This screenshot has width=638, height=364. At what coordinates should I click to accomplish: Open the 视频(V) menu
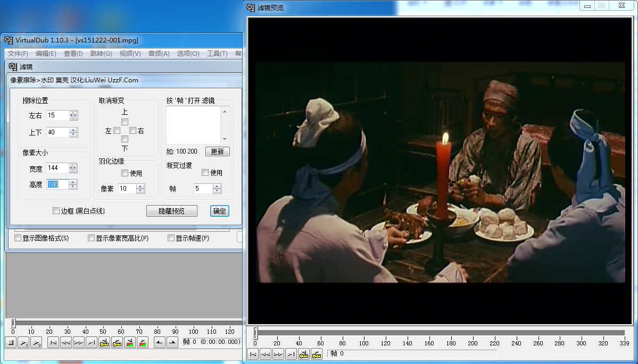(x=130, y=54)
